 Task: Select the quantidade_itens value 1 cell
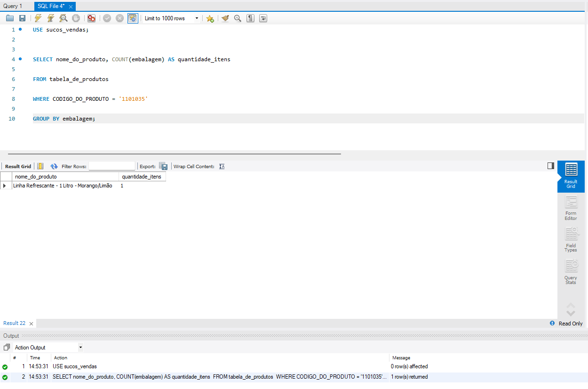(x=142, y=186)
